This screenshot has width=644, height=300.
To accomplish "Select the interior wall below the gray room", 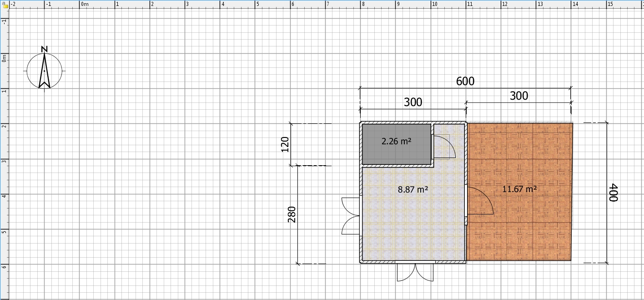I will click(x=397, y=165).
